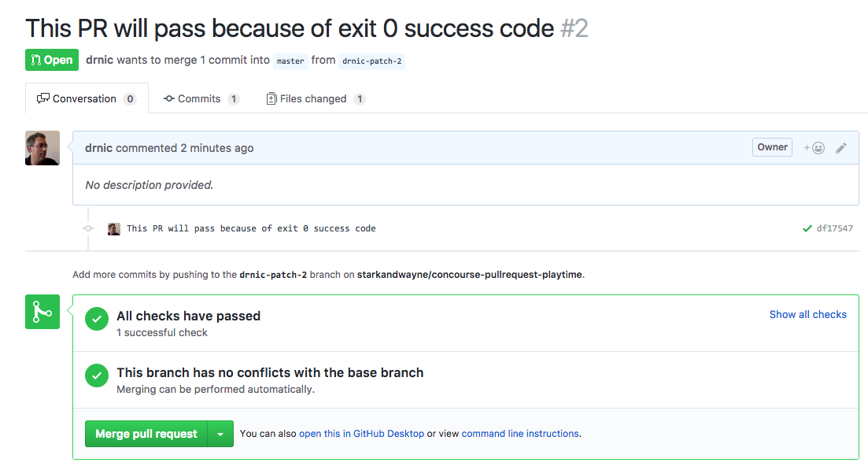Click the small commit author avatar

click(113, 228)
